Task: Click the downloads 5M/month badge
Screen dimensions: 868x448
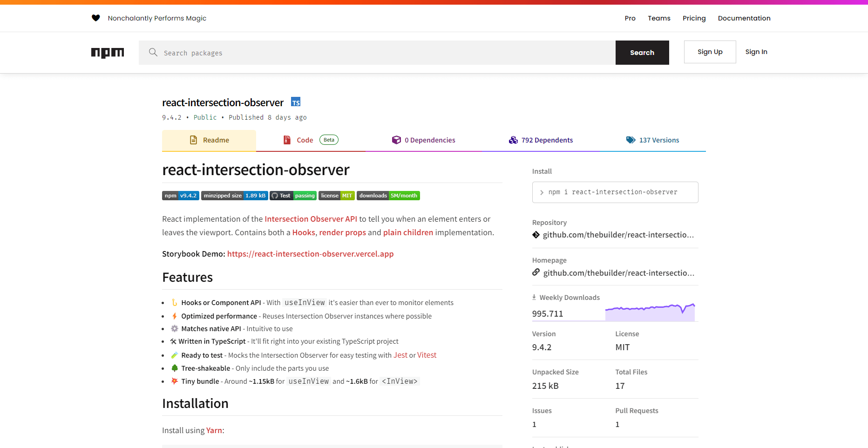Action: 388,196
